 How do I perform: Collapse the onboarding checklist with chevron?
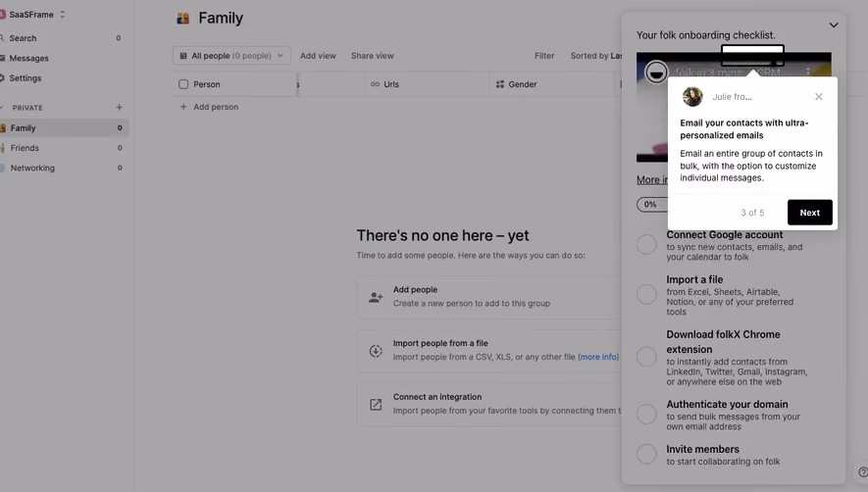[834, 25]
